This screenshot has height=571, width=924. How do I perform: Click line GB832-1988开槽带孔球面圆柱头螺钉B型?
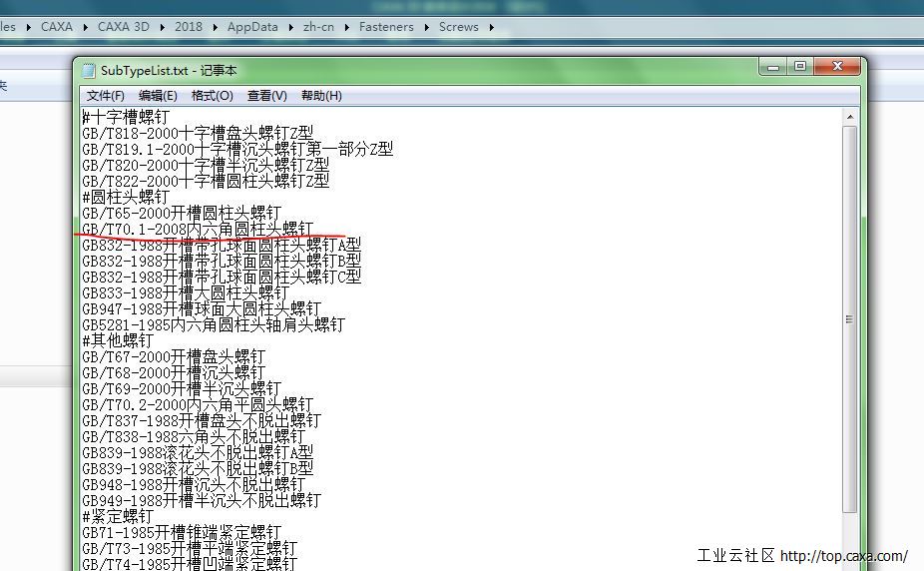[222, 261]
